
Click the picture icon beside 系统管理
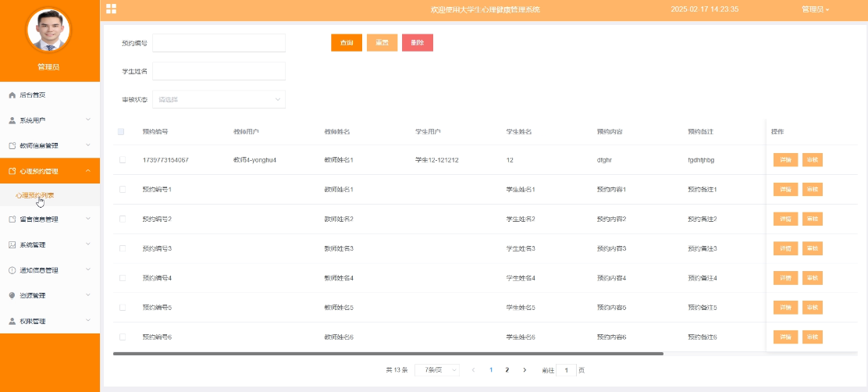tap(12, 244)
